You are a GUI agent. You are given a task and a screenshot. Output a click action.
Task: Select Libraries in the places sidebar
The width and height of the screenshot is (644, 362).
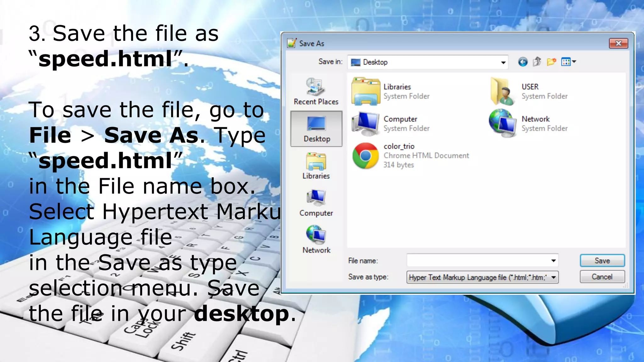(x=316, y=166)
